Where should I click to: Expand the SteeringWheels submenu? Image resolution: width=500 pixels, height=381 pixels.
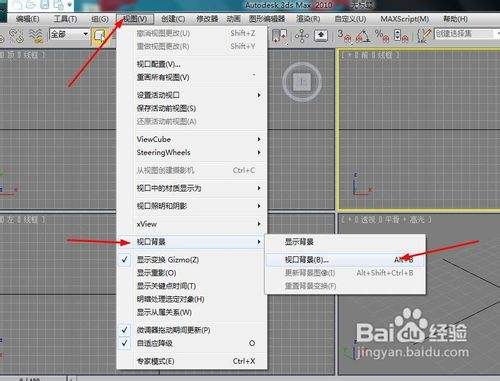click(192, 152)
